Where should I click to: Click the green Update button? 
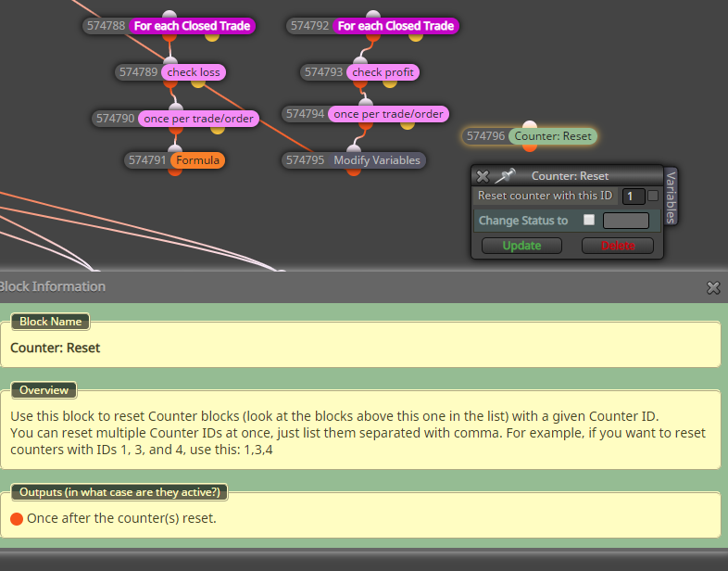tap(521, 246)
